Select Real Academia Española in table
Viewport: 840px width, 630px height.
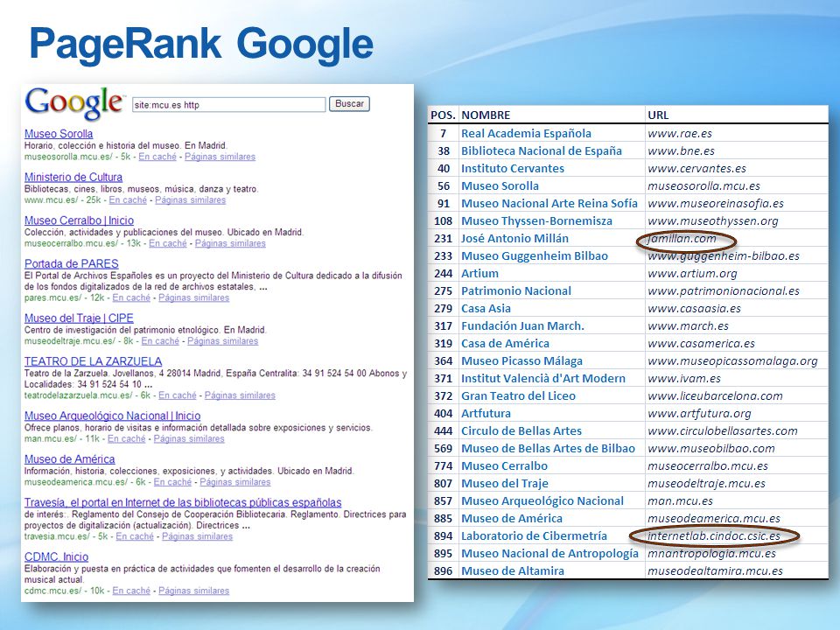coord(526,133)
